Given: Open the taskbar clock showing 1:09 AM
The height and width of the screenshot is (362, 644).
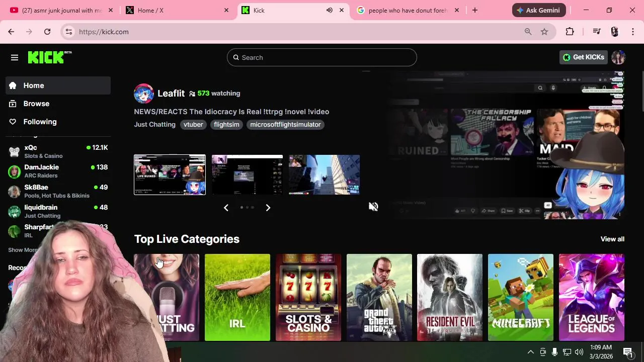Looking at the screenshot, I should [601, 352].
